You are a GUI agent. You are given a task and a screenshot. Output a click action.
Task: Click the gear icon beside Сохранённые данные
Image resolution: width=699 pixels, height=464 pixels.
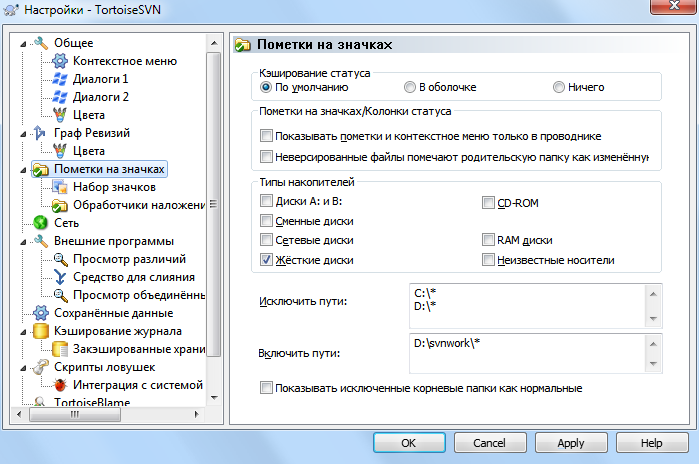click(41, 313)
